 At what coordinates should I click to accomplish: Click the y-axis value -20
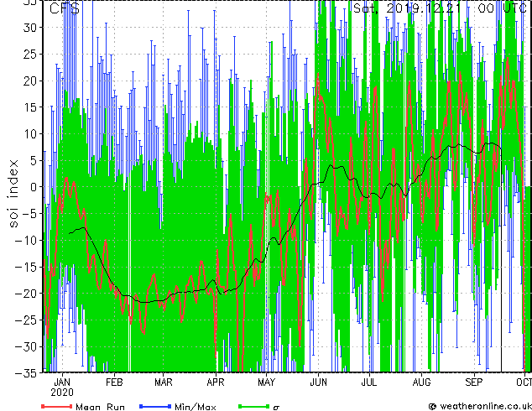(x=27, y=294)
